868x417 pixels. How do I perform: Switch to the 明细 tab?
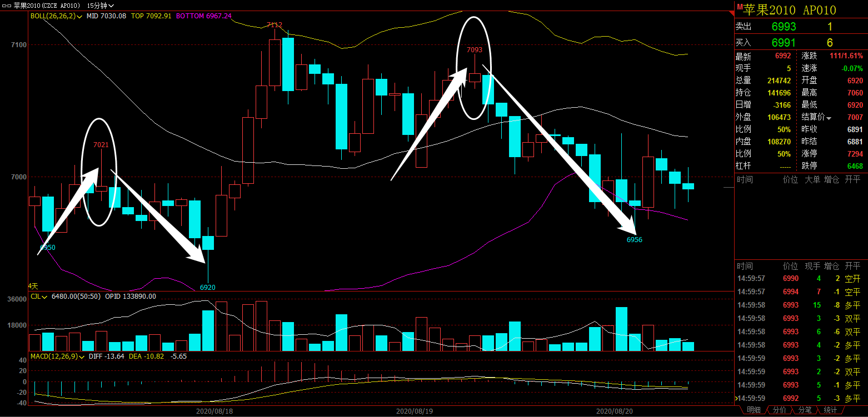[x=753, y=410]
